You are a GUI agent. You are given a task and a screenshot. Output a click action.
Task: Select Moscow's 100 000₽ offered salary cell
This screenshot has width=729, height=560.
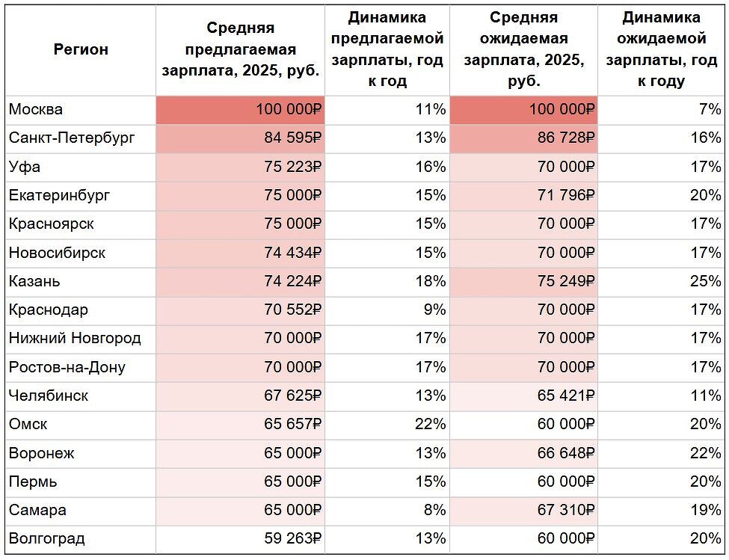click(240, 110)
